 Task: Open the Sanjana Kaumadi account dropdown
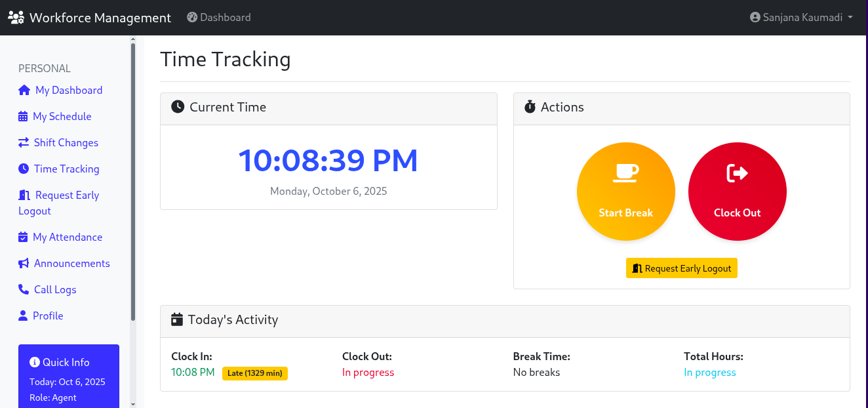click(x=801, y=17)
